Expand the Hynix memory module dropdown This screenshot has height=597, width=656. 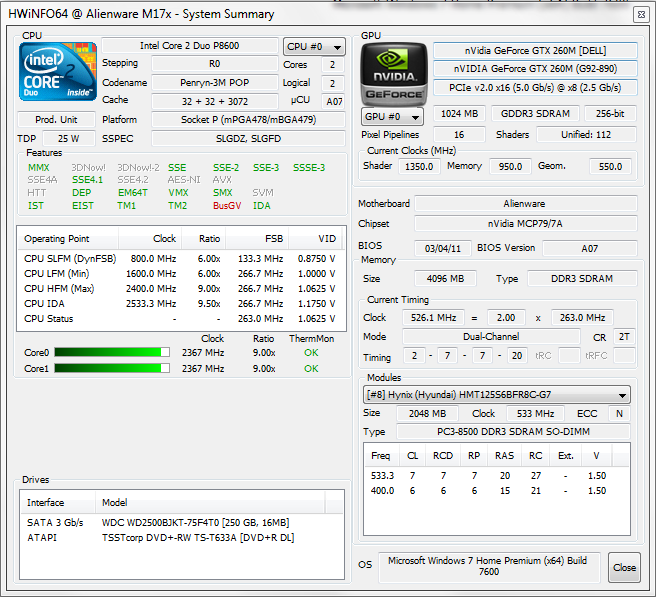[x=497, y=395]
